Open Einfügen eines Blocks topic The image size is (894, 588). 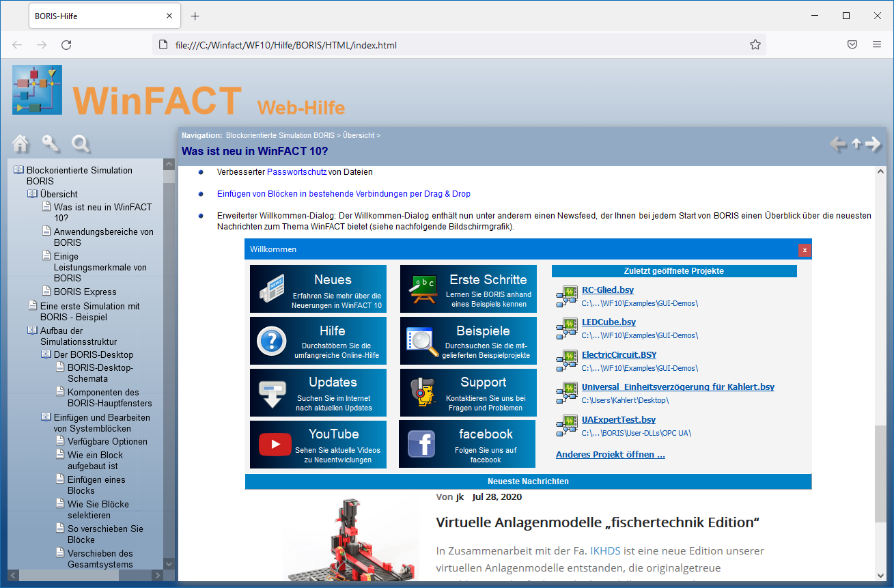96,485
